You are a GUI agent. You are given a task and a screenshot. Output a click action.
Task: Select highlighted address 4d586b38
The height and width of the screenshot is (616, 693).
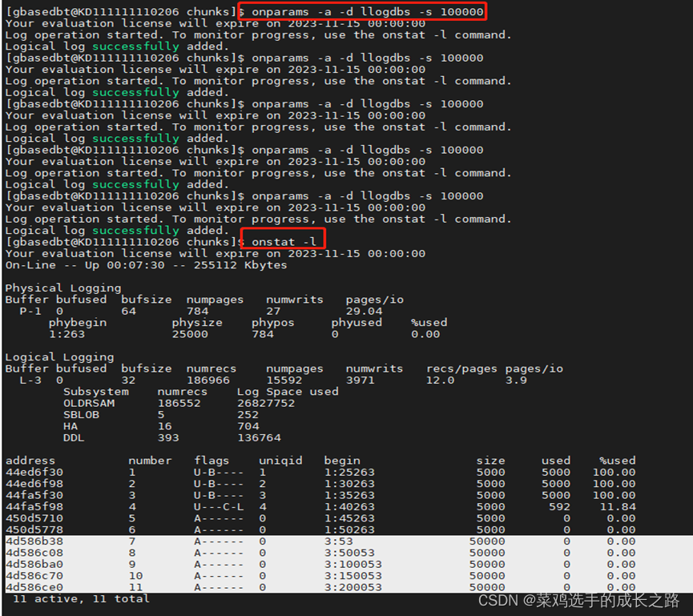[34, 542]
